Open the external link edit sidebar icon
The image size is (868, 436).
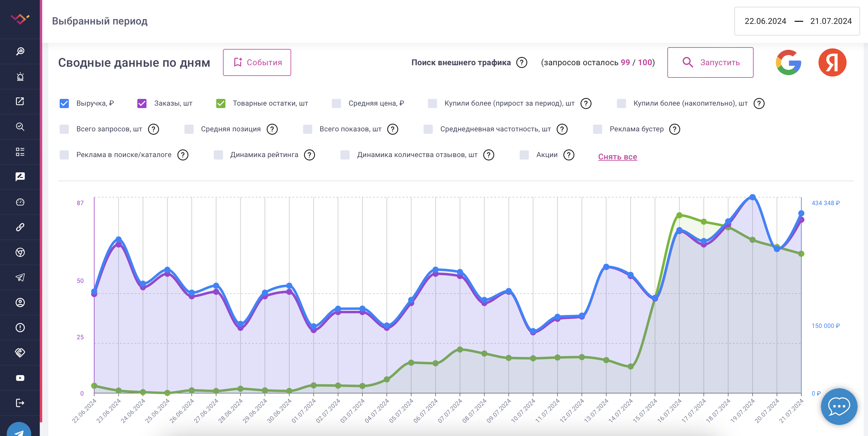point(20,101)
